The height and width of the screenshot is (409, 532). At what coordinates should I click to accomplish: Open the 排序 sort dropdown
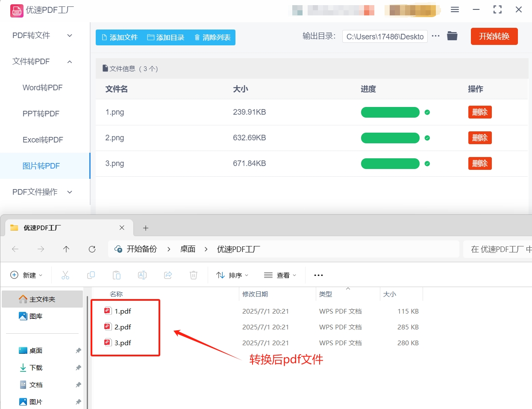tap(232, 275)
